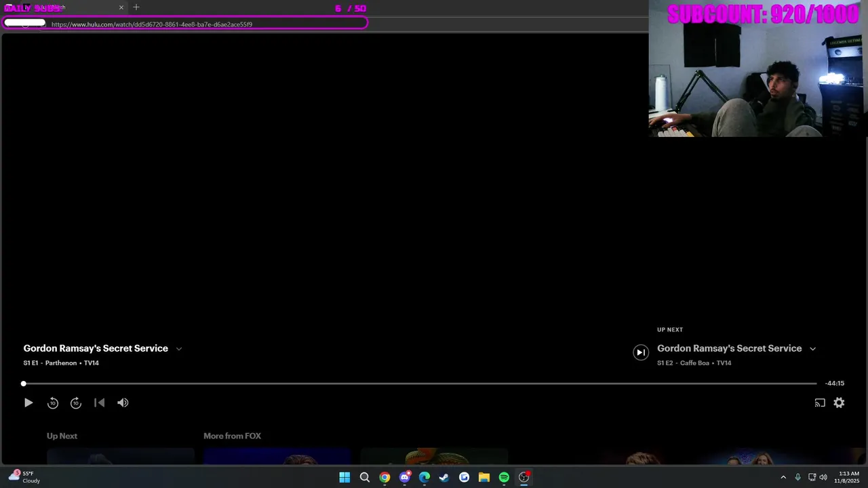Click the Gordon Ramsay's Secret Service title

pos(96,348)
